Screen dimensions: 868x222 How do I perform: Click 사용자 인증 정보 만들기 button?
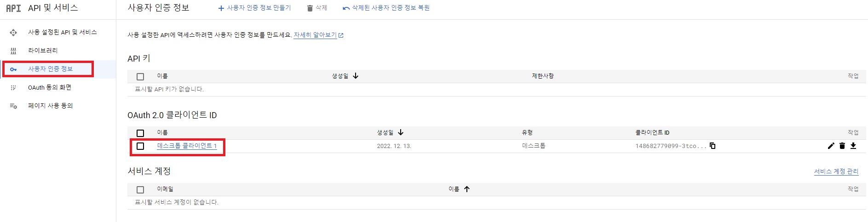tap(254, 8)
